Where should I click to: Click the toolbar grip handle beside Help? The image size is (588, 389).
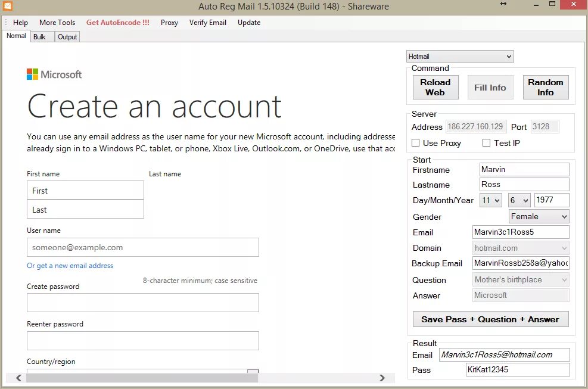[x=6, y=23]
